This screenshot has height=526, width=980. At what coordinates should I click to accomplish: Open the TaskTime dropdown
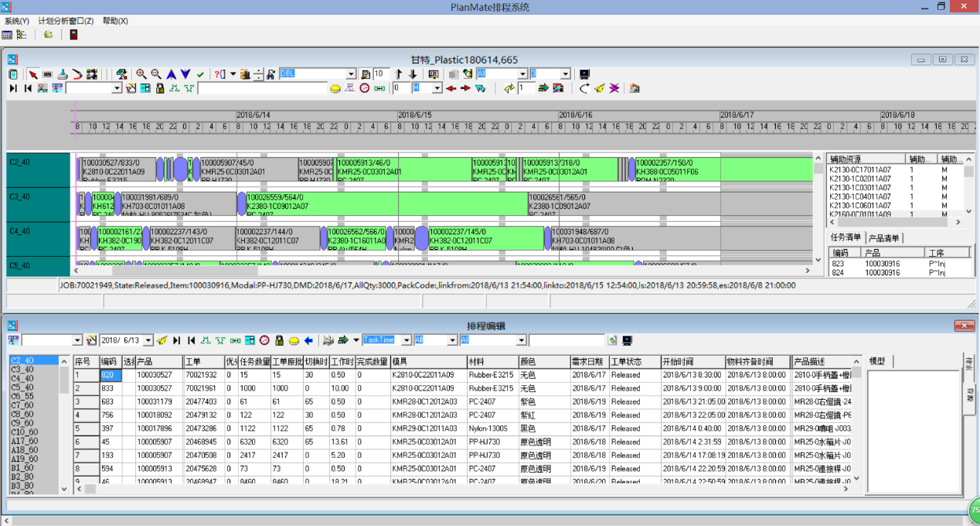click(407, 340)
